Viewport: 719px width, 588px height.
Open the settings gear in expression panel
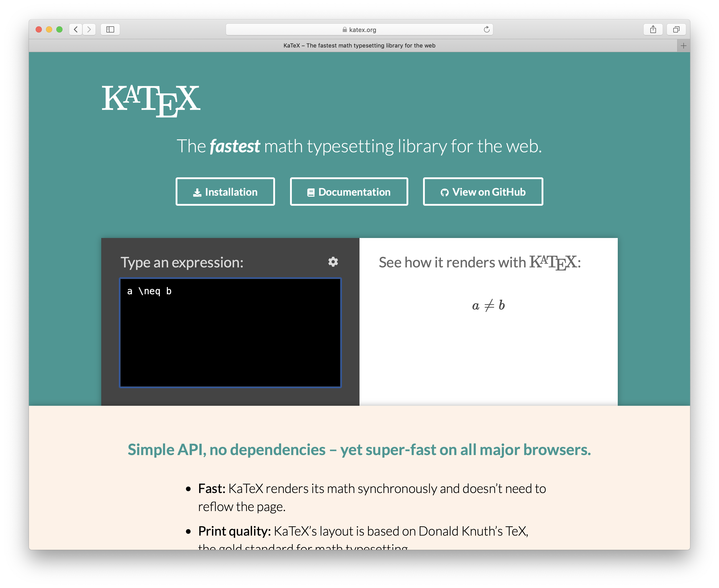333,262
